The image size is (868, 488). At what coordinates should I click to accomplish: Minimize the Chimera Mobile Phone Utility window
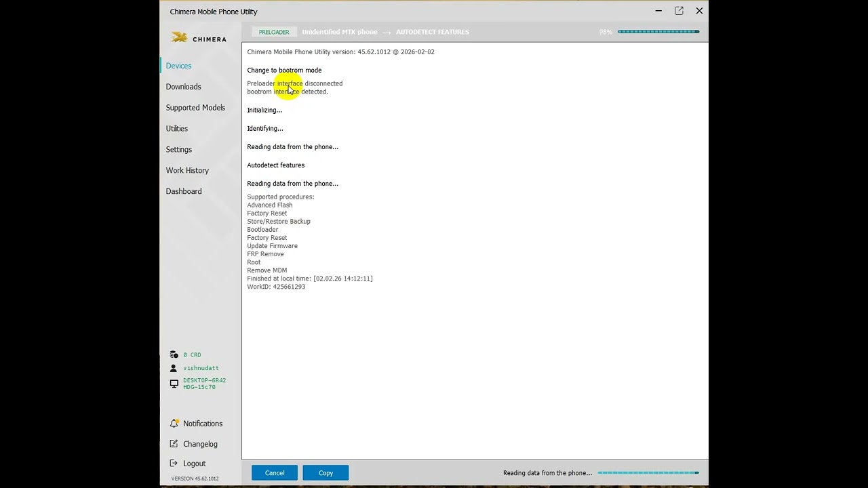coord(658,11)
